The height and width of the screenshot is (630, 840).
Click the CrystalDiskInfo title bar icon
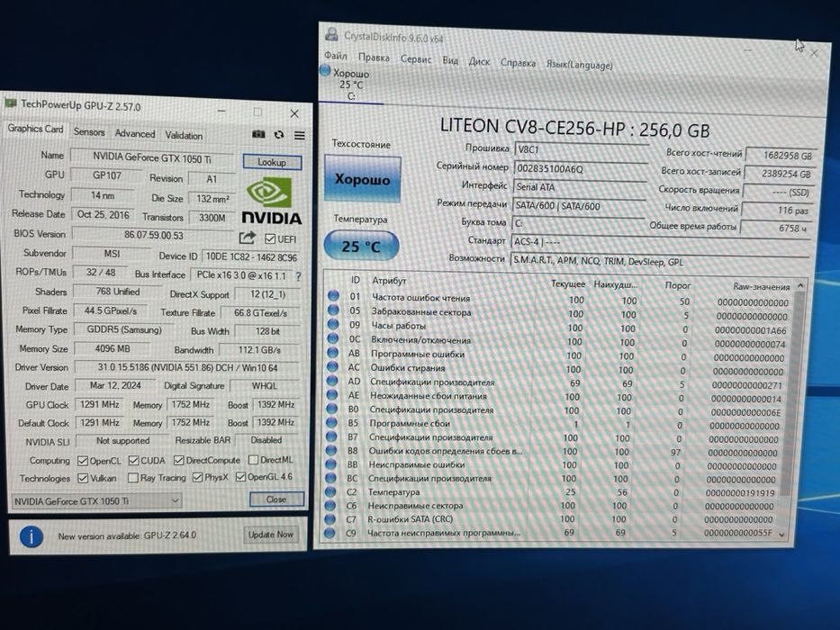[331, 34]
